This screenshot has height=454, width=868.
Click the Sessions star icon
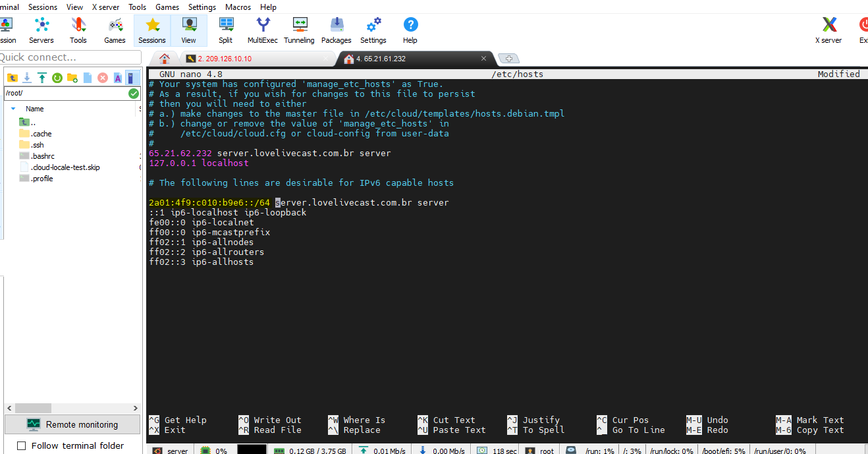click(152, 30)
